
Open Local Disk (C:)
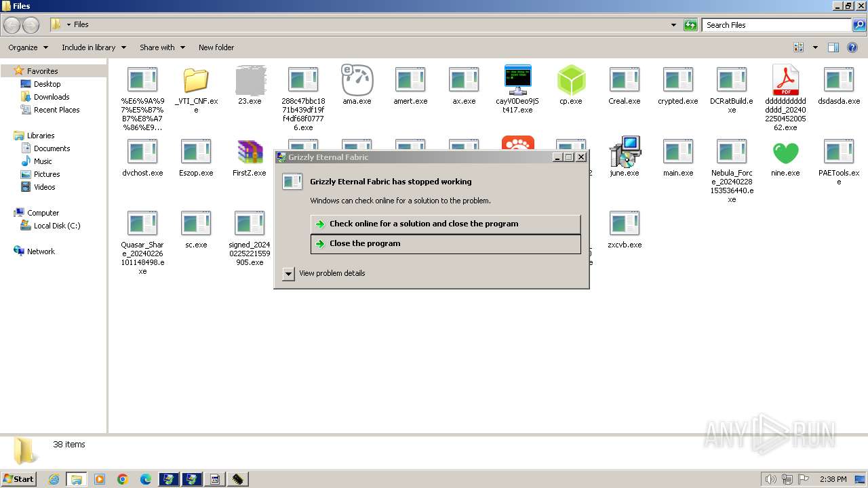click(57, 226)
